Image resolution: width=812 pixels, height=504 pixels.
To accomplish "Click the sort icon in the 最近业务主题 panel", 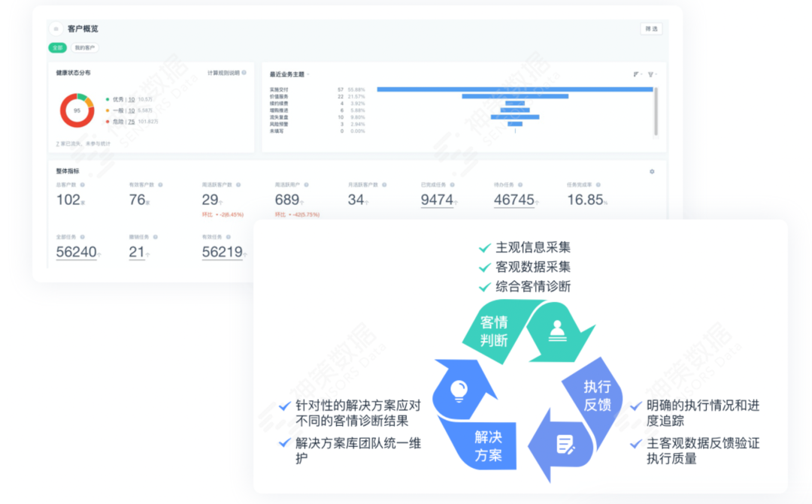I will click(x=635, y=73).
